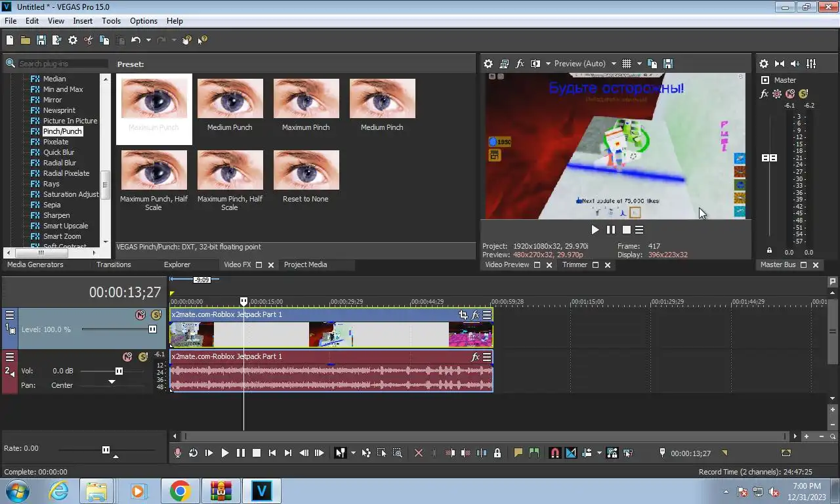Solo video track 1
This screenshot has width=840, height=504.
tap(156, 315)
